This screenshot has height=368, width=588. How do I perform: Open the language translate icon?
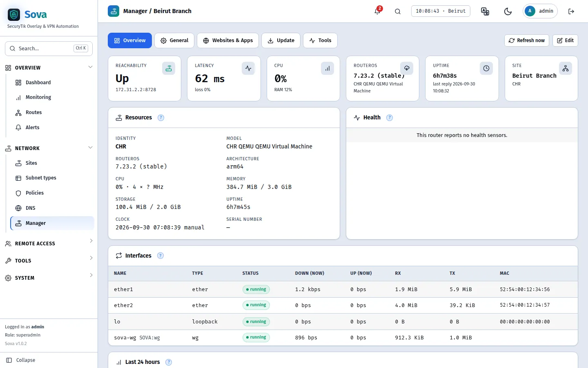(x=485, y=11)
